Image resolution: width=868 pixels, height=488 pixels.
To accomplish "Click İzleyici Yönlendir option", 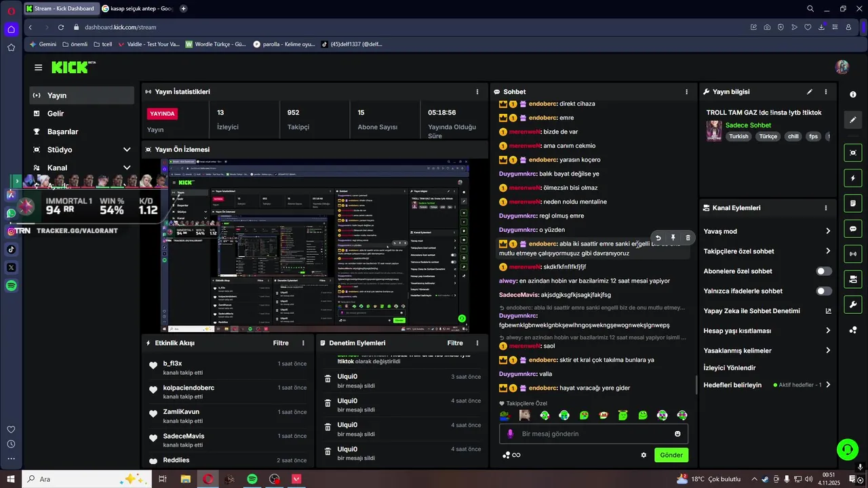I will click(730, 368).
